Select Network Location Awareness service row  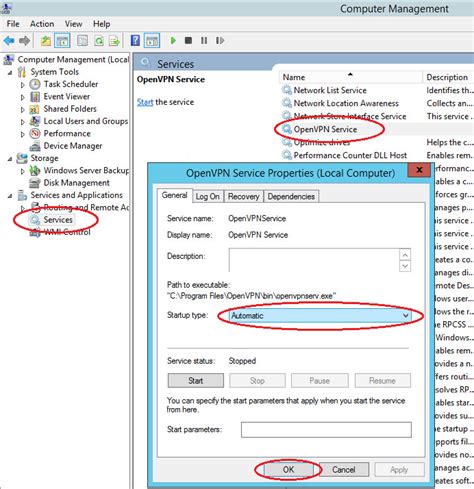346,103
